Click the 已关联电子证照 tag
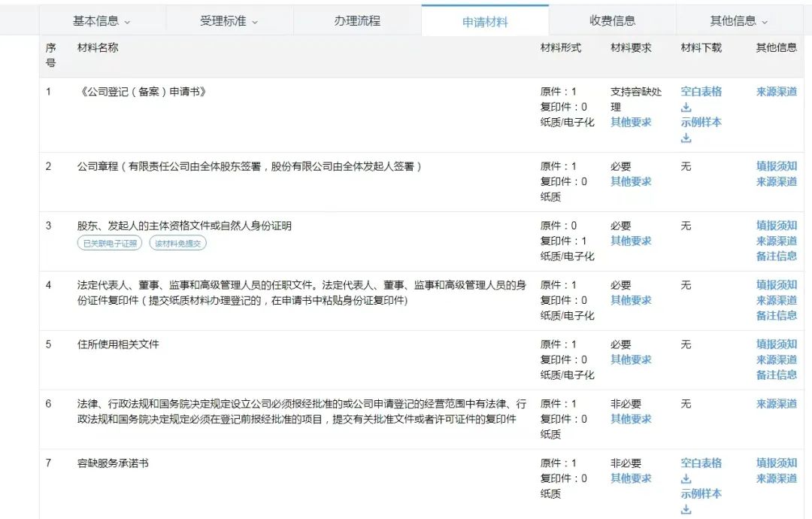This screenshot has width=812, height=519. point(110,243)
